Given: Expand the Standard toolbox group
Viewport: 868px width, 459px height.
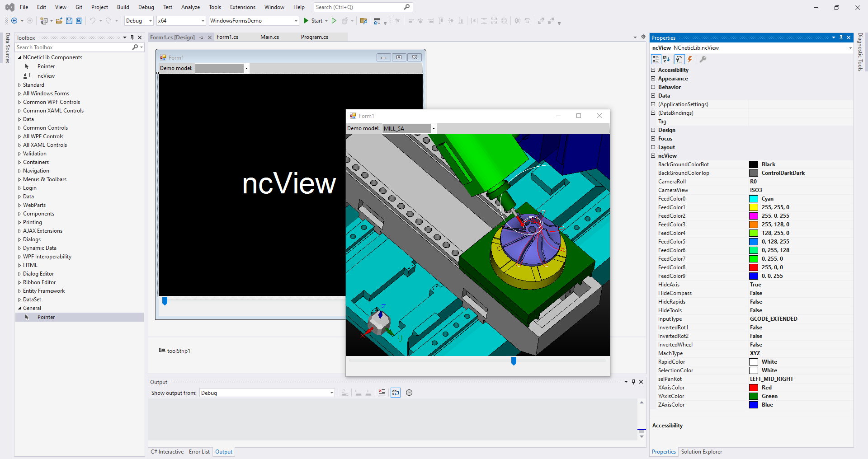Looking at the screenshot, I should click(x=19, y=85).
